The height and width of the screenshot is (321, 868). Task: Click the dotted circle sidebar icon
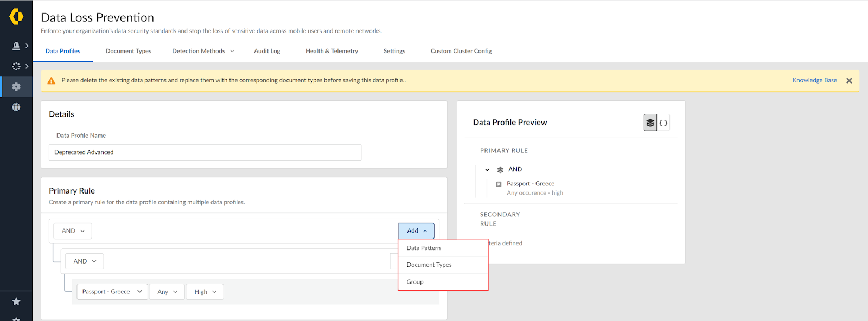click(16, 66)
